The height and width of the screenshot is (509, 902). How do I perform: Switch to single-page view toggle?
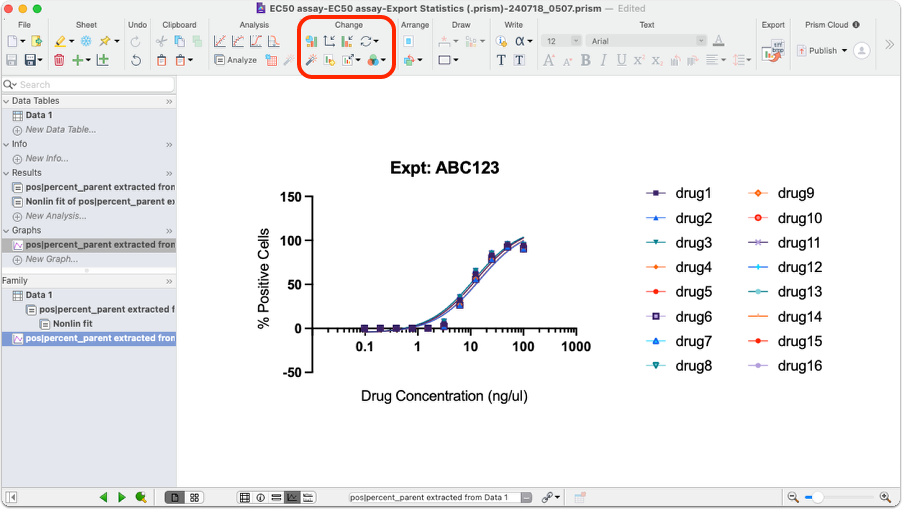tap(175, 497)
